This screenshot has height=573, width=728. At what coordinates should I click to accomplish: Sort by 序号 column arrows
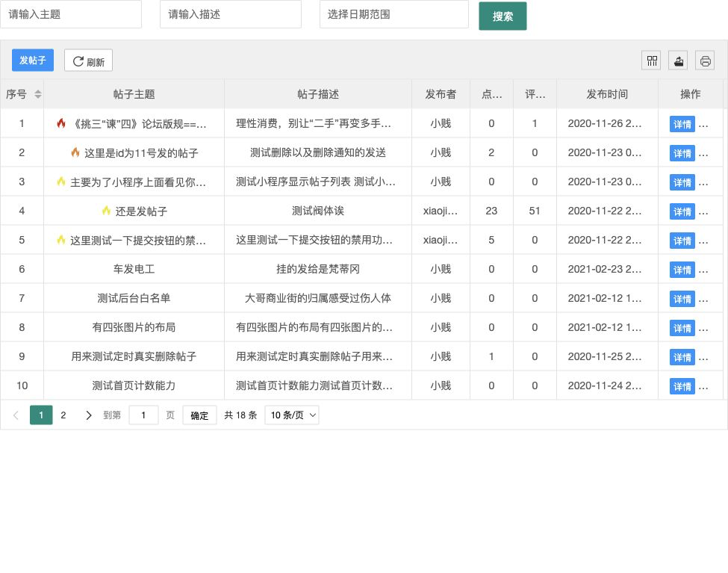38,94
